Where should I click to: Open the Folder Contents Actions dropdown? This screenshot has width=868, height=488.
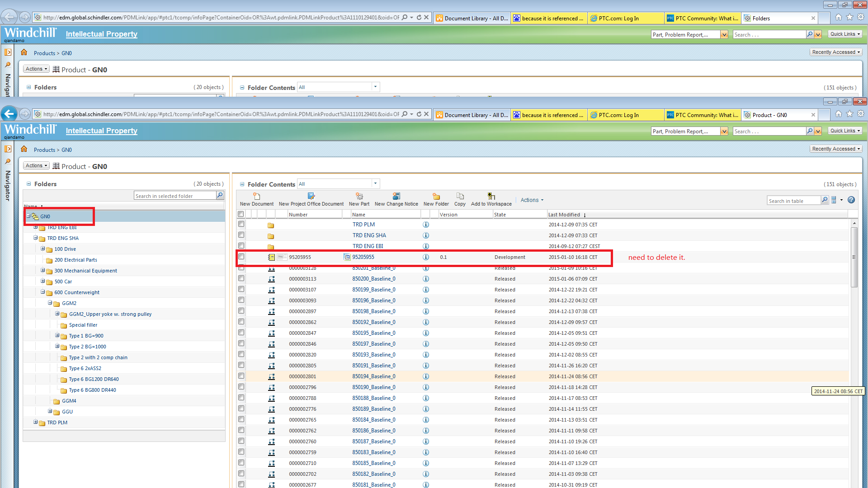tap(532, 200)
